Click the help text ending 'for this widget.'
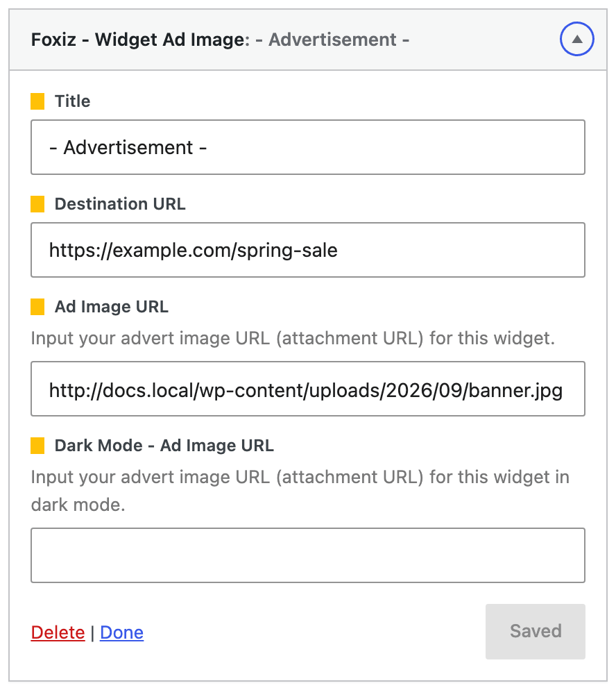Screen dimensions: 616x690 [x=293, y=338]
